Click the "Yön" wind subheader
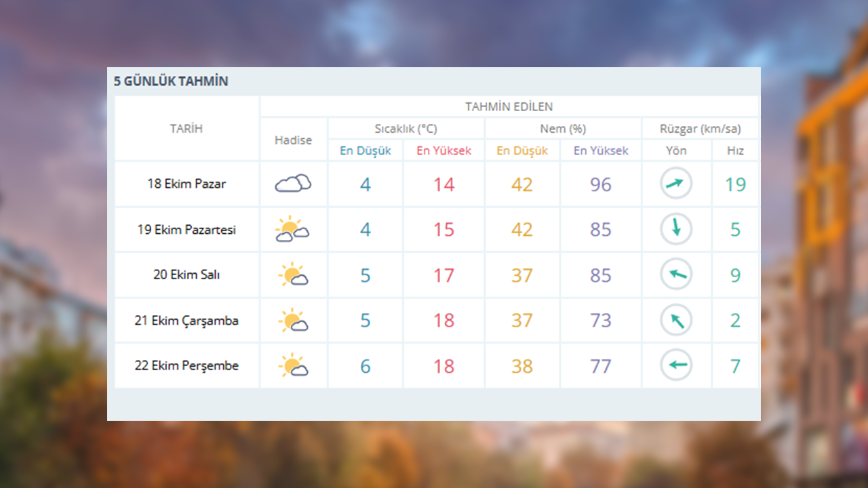Viewport: 868px width, 488px height. 676,151
